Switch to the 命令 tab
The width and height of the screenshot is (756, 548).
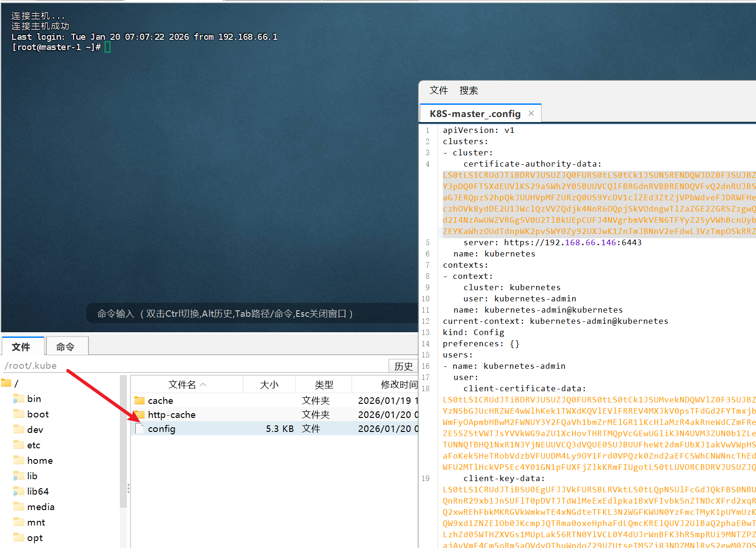point(66,347)
